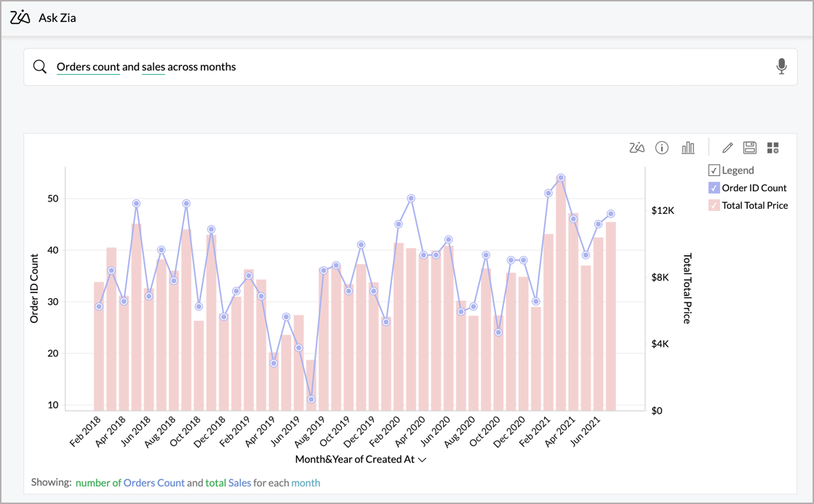Click the search magnifier icon
The image size is (814, 504).
40,67
